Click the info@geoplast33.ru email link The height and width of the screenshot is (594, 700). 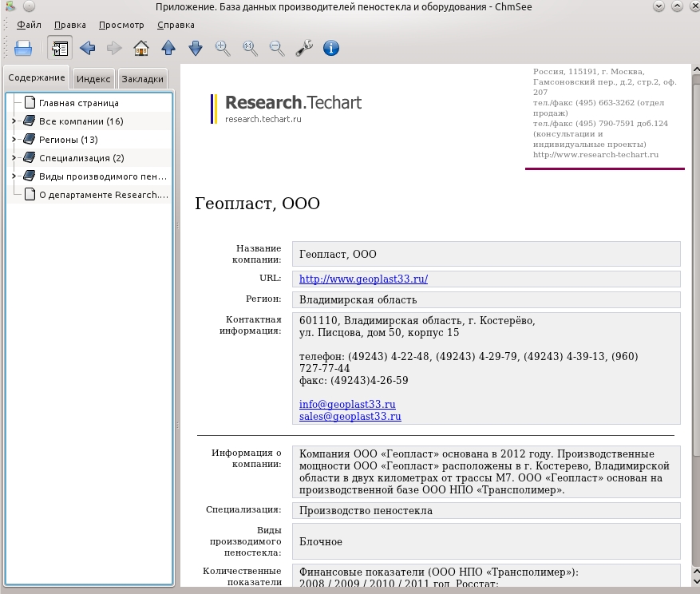pyautogui.click(x=347, y=404)
